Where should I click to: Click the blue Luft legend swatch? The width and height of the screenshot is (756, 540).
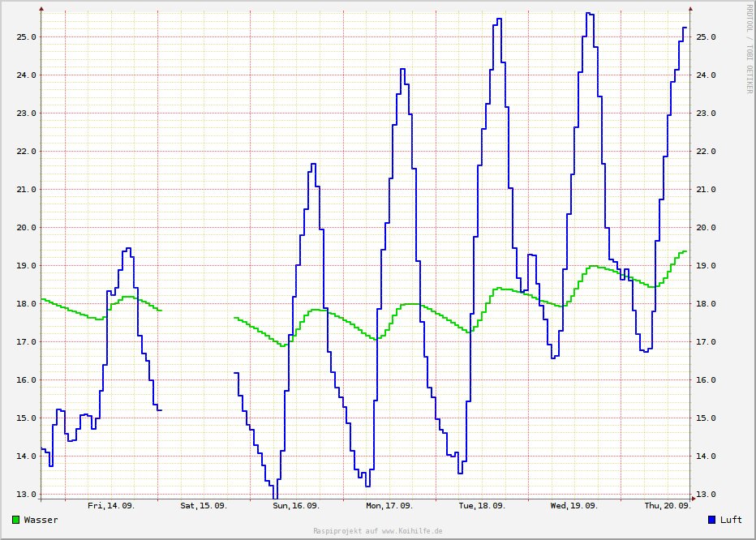(x=712, y=520)
